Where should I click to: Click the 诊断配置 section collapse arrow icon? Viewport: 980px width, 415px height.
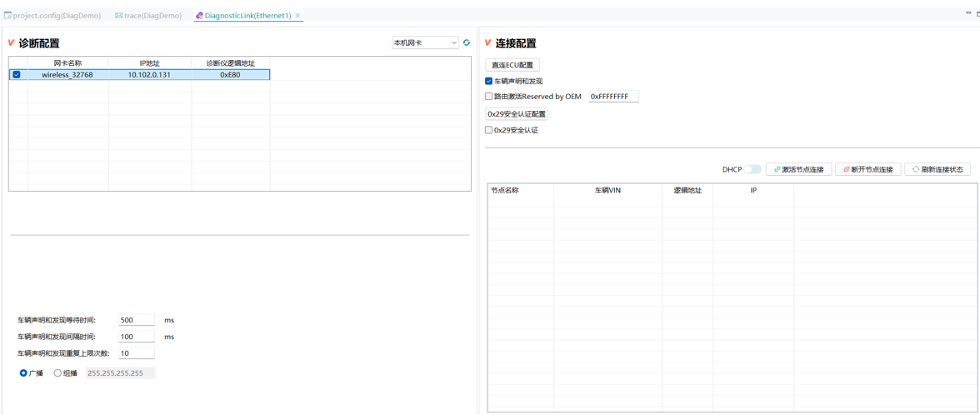pyautogui.click(x=11, y=43)
